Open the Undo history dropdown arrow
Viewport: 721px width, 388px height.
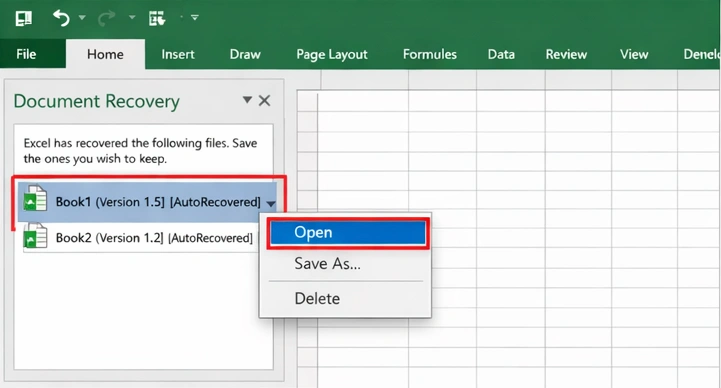tap(82, 17)
